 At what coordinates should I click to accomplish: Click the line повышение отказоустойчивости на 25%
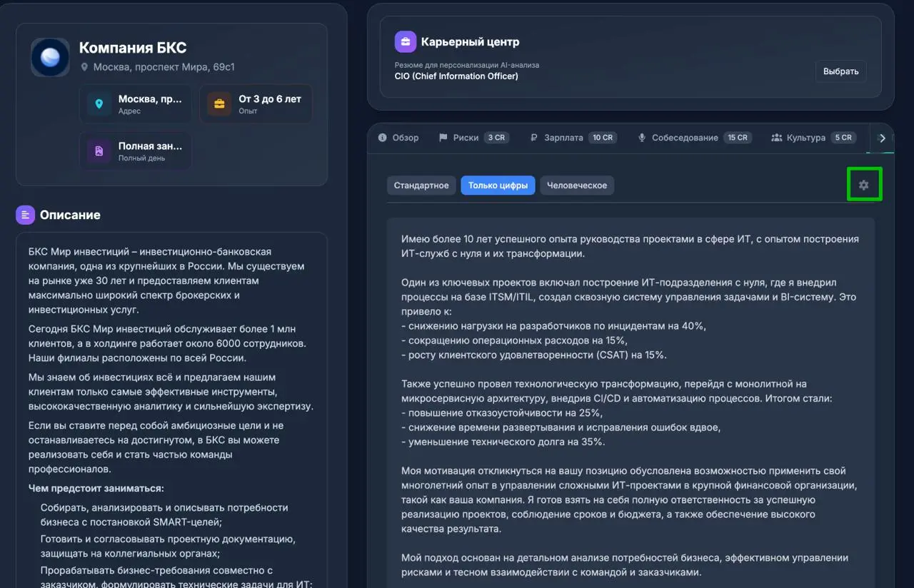pyautogui.click(x=502, y=412)
